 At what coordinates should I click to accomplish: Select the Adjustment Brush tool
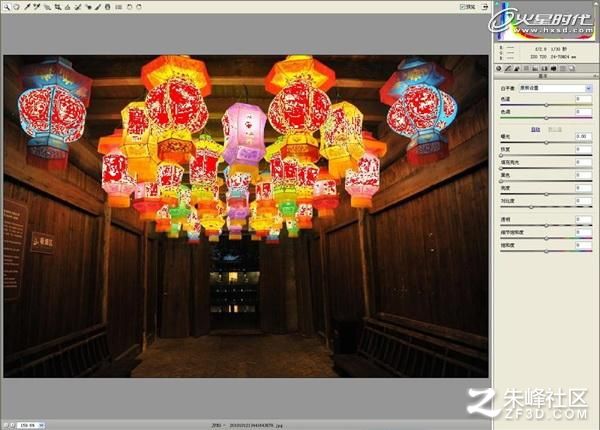point(98,7)
